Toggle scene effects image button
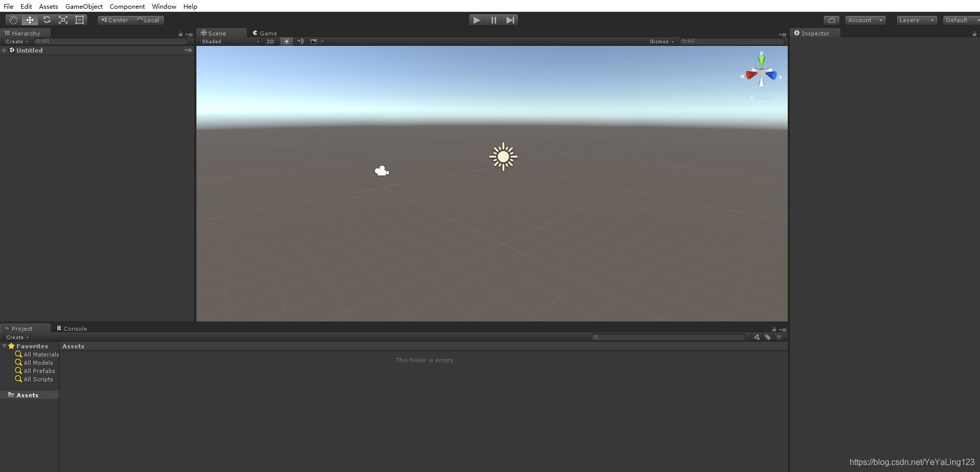980x472 pixels. click(314, 41)
